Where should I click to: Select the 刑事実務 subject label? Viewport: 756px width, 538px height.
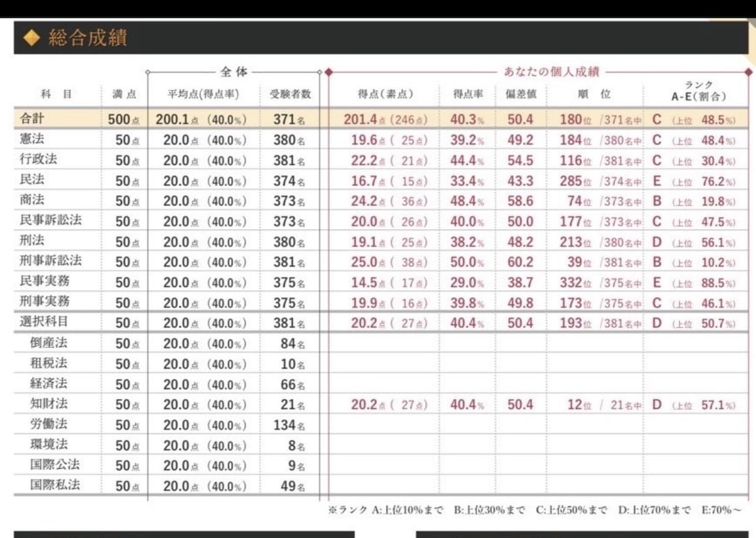(45, 302)
